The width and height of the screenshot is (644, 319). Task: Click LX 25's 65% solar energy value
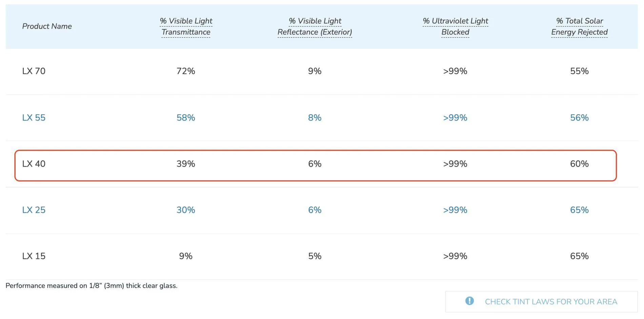coord(579,210)
